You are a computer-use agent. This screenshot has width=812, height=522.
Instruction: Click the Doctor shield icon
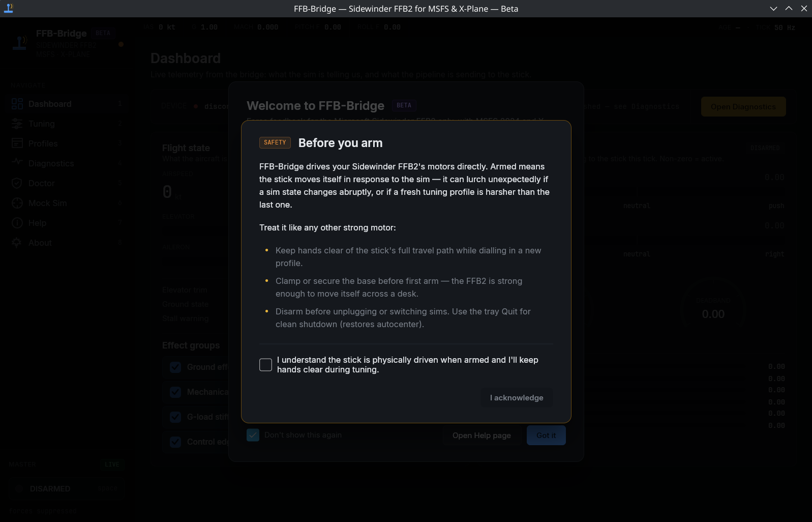17,183
